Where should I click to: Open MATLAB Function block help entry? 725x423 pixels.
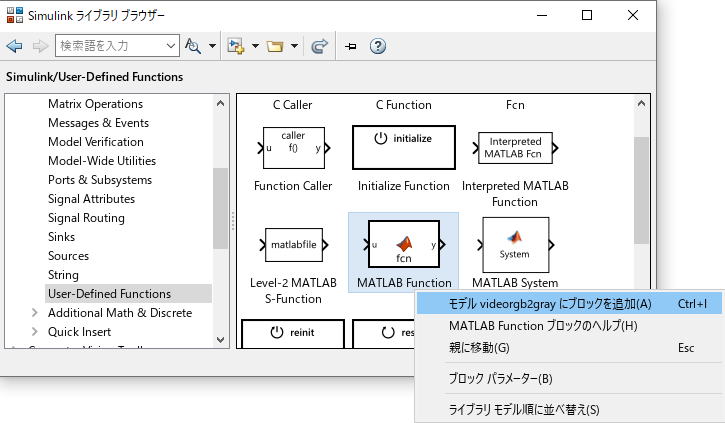[569, 326]
